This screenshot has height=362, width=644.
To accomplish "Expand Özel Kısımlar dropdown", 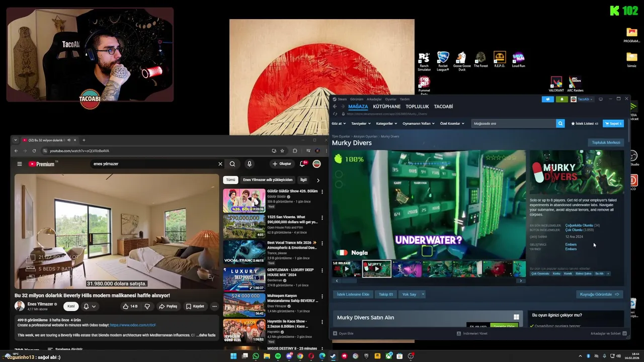I will click(452, 123).
